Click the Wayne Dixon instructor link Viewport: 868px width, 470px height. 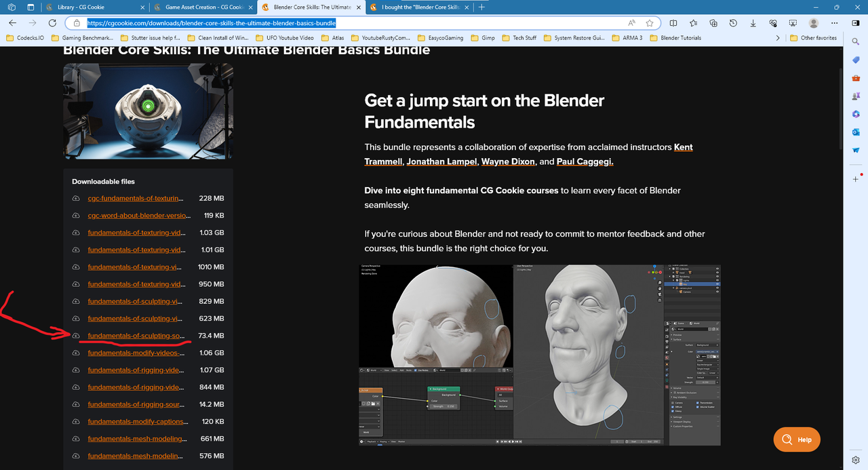[x=508, y=161]
